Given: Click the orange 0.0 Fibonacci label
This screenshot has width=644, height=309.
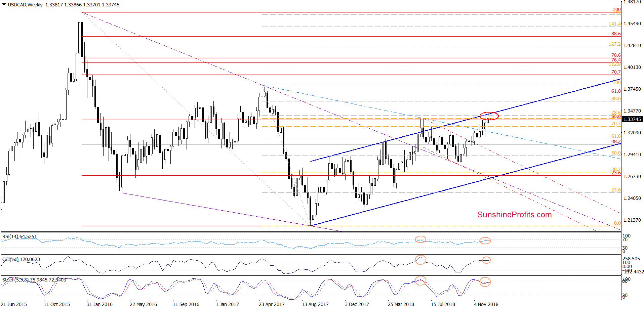Looking at the screenshot, I should coord(617,223).
